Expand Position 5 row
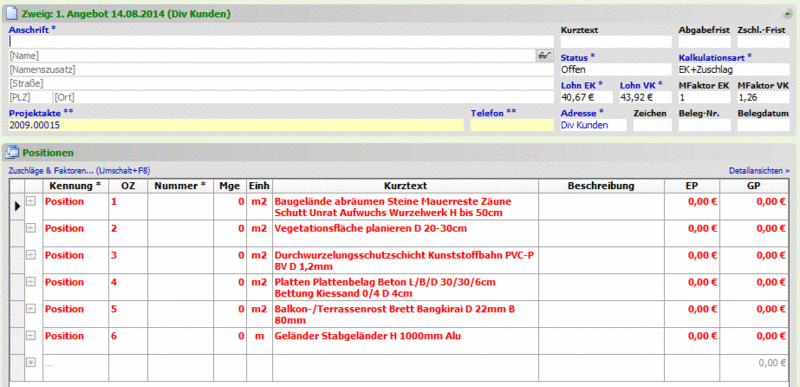Screen dimensions: 800x387 (31, 308)
